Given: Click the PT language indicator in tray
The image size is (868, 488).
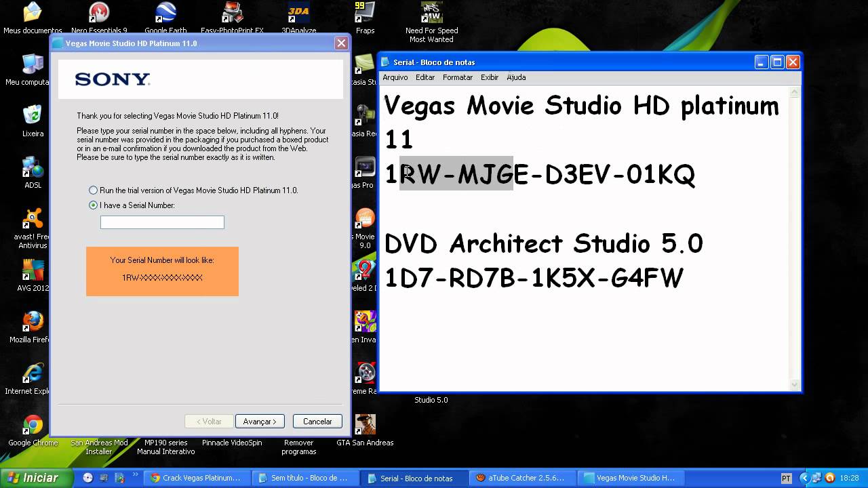Looking at the screenshot, I should pos(787,479).
